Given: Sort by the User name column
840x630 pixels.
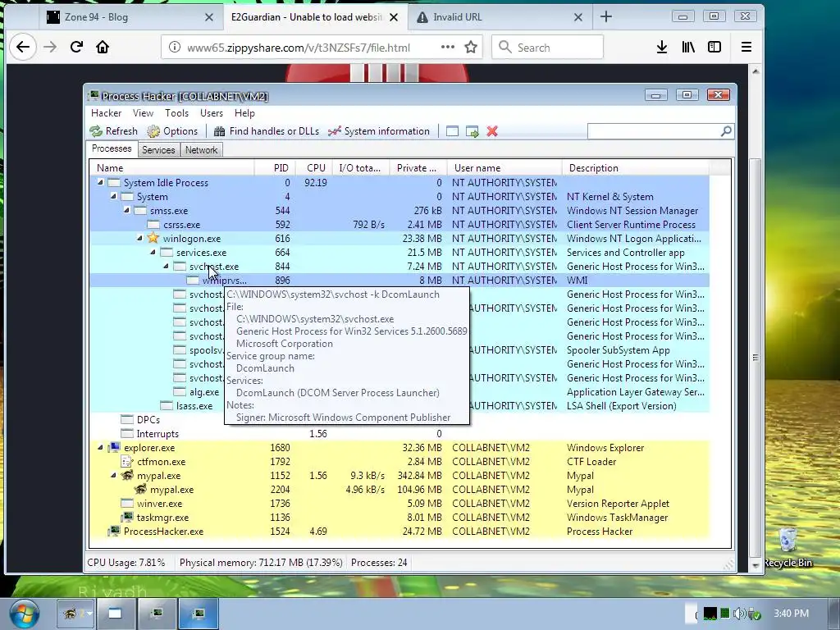Looking at the screenshot, I should click(x=504, y=168).
